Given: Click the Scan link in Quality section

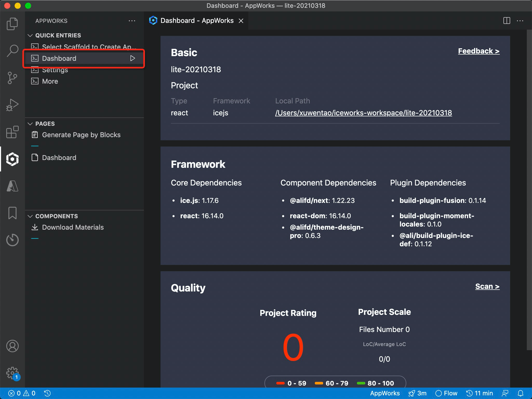Looking at the screenshot, I should click(487, 286).
